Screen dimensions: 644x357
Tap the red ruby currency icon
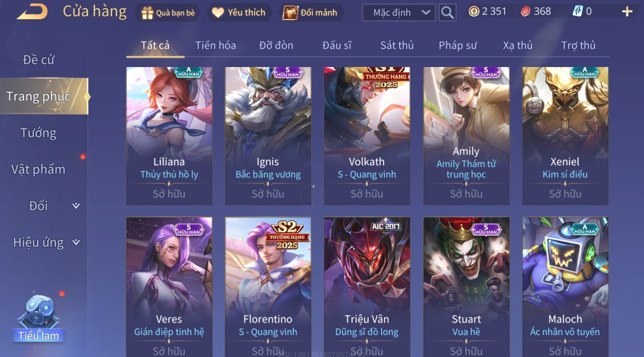(x=525, y=12)
